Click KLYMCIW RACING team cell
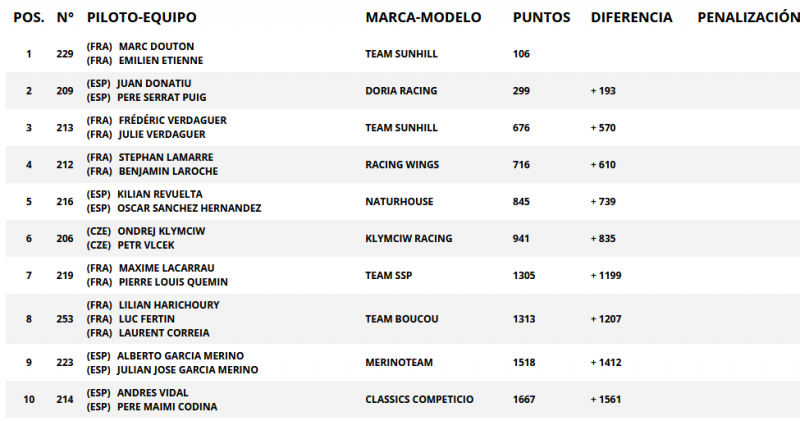 point(409,238)
